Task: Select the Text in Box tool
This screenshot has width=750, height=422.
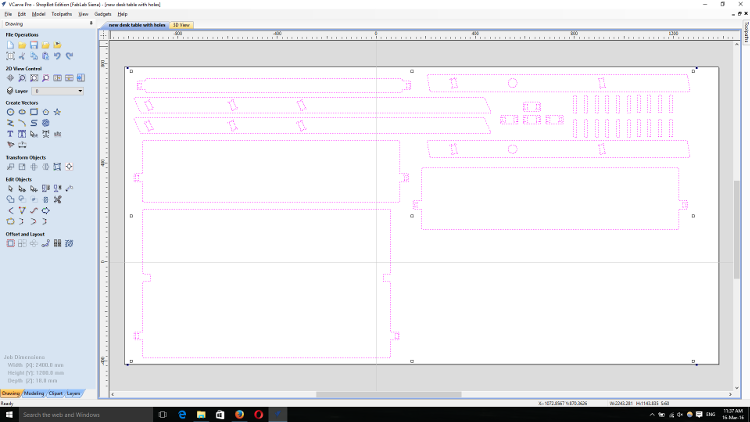Action: tap(22, 134)
